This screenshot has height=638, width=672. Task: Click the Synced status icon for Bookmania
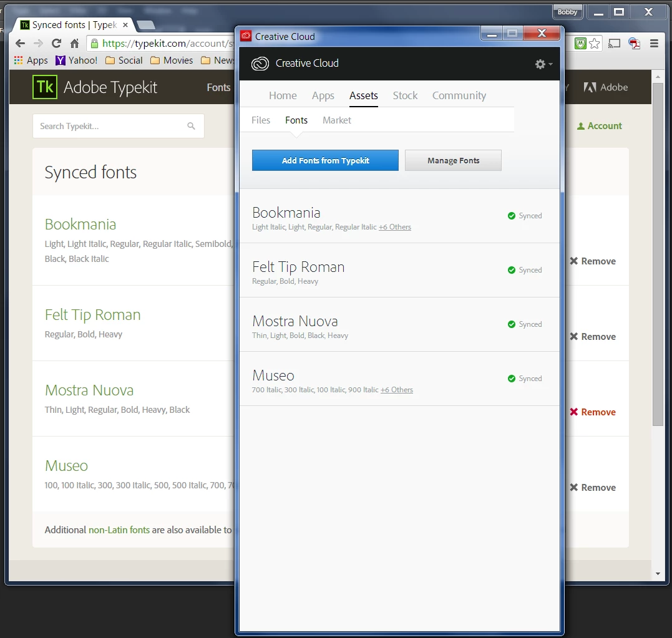[x=511, y=216]
